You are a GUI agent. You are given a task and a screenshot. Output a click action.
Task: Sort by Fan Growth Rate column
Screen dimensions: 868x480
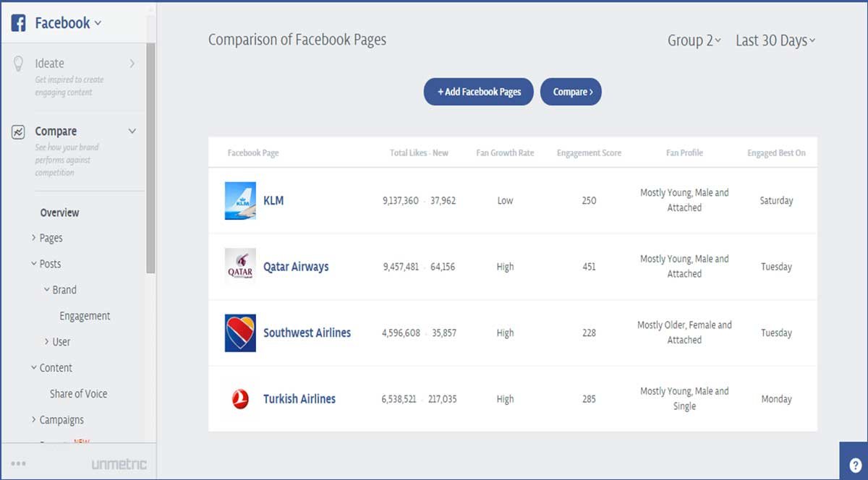(505, 153)
